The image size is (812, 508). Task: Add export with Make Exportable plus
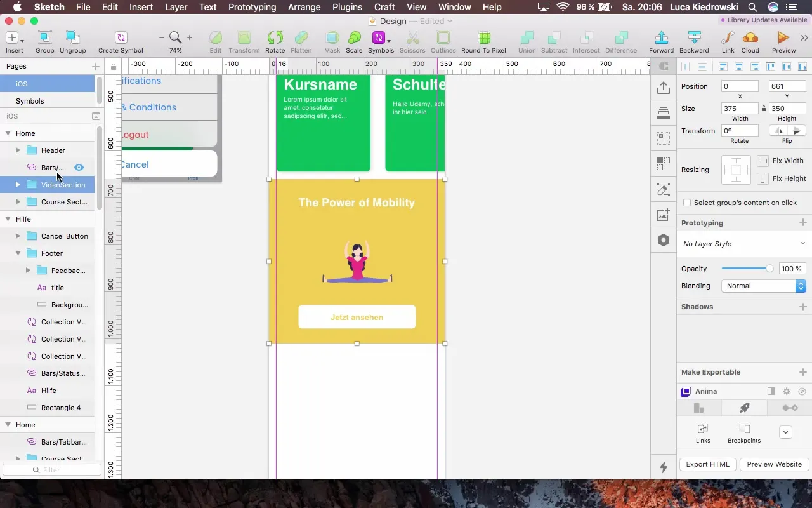coord(802,372)
